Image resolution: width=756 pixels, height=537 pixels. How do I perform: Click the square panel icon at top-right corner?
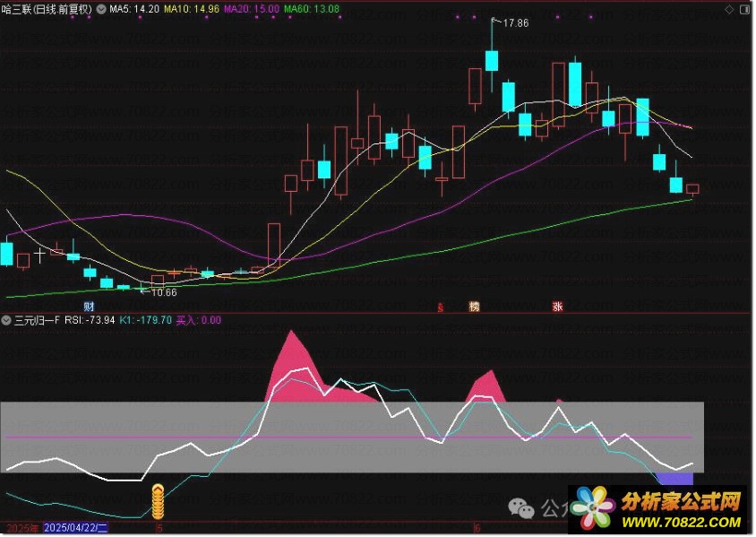(x=744, y=9)
